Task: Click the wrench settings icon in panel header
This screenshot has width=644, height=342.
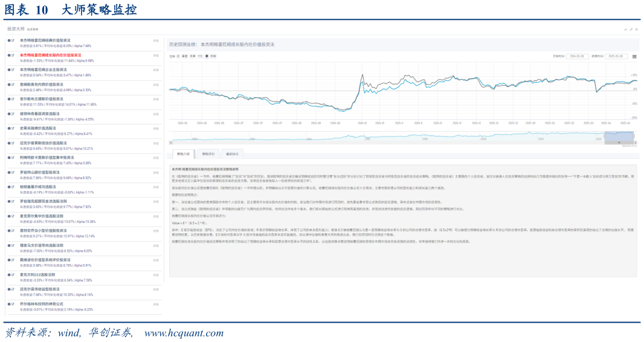Action: [631, 28]
